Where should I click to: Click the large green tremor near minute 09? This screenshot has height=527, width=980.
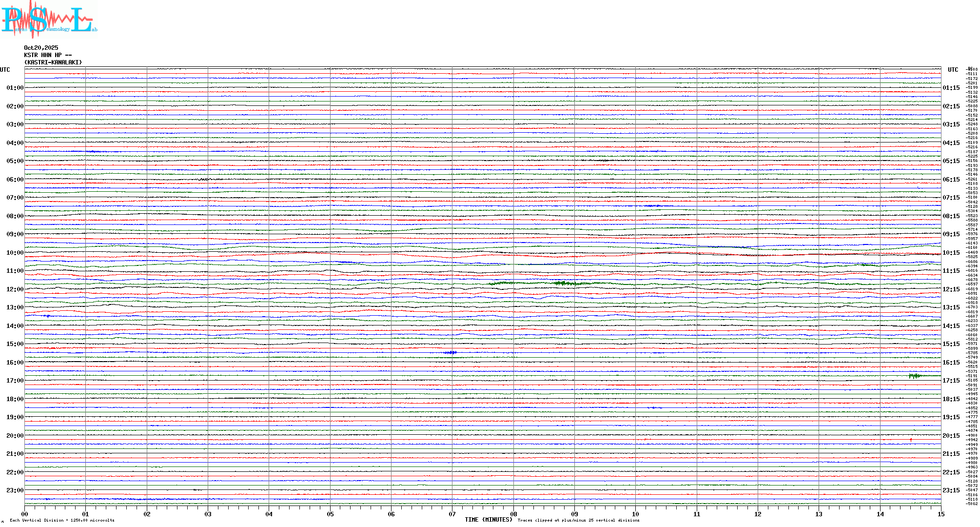(x=563, y=283)
